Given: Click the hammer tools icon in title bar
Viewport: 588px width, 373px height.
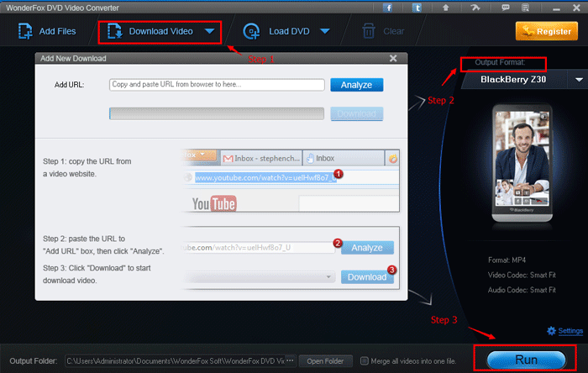Looking at the screenshot, I should 475,8.
